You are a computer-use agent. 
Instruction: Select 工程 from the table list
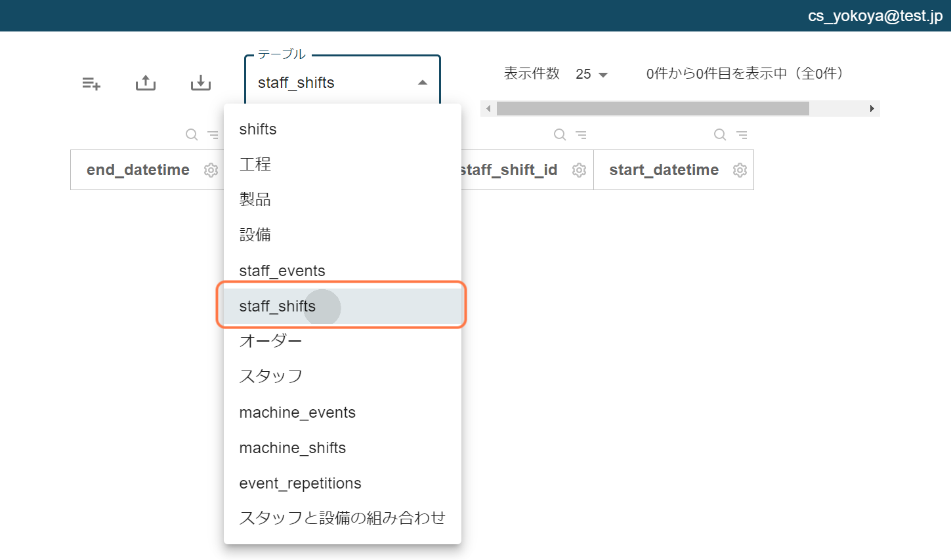(x=343, y=165)
